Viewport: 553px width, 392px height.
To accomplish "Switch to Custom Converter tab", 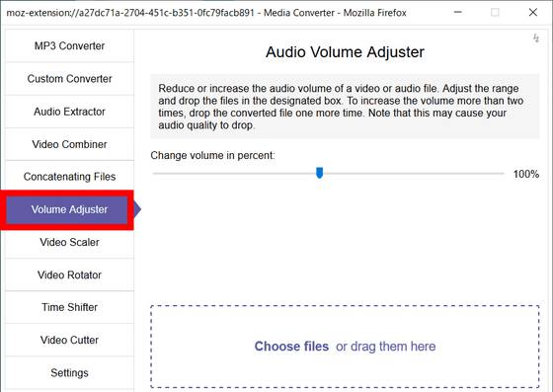I will coord(69,79).
